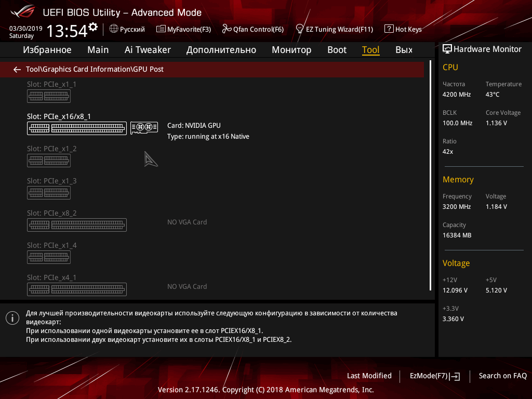Click the 'Slot: PCIe_x4_1' label

pyautogui.click(x=52, y=278)
